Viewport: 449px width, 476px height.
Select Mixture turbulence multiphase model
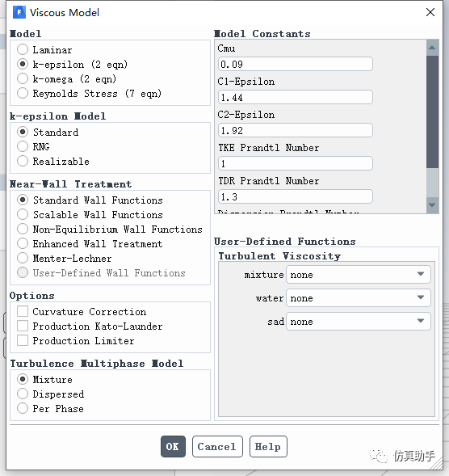coord(23,380)
